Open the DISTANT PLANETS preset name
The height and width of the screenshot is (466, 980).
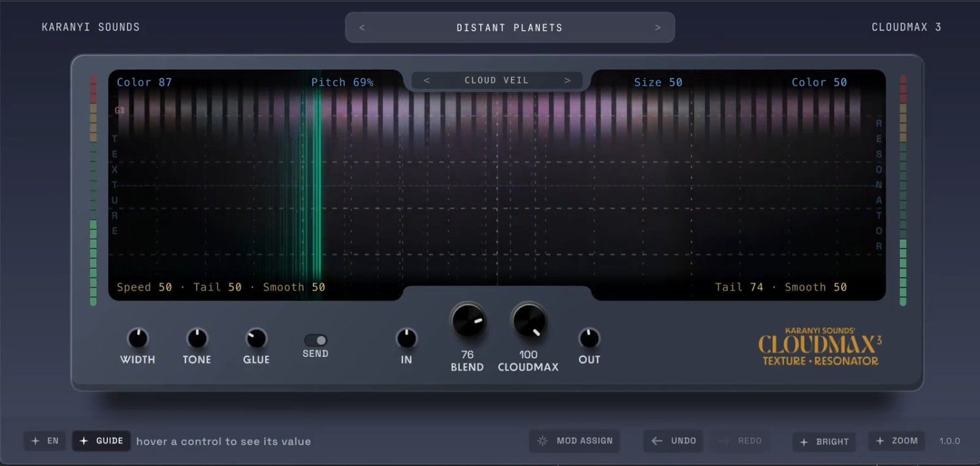[x=510, y=27]
